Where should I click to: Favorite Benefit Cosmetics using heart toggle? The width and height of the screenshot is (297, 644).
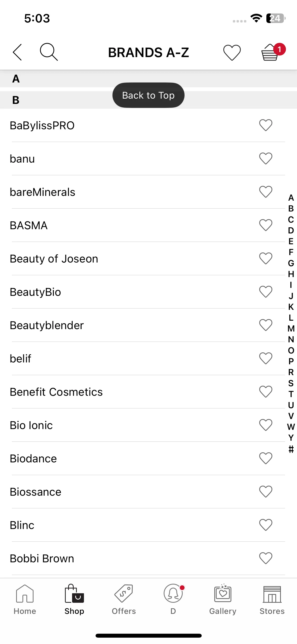(266, 392)
